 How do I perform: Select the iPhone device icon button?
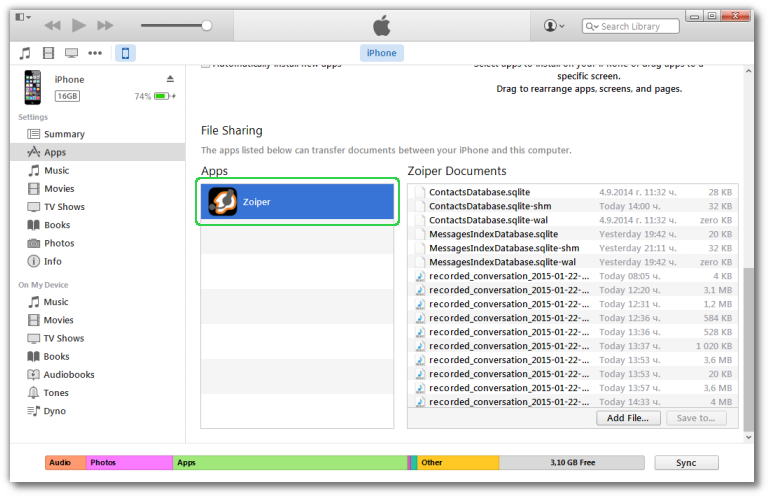(125, 53)
